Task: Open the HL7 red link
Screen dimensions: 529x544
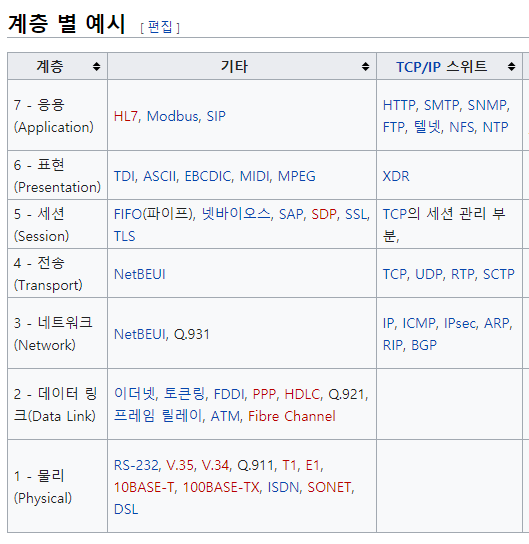Action: pos(126,116)
